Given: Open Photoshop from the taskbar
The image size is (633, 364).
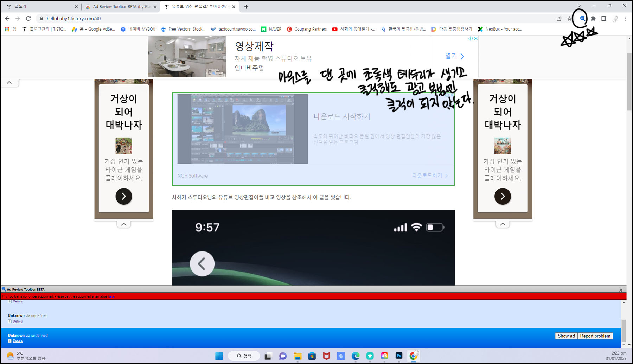Looking at the screenshot, I should [x=399, y=356].
